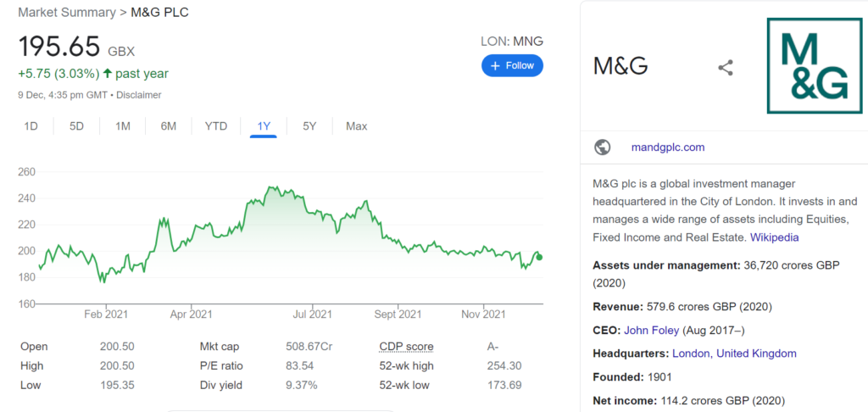Viewport: 868px width, 412px height.
Task: Click the green endpoint dot on chart
Action: pos(539,257)
